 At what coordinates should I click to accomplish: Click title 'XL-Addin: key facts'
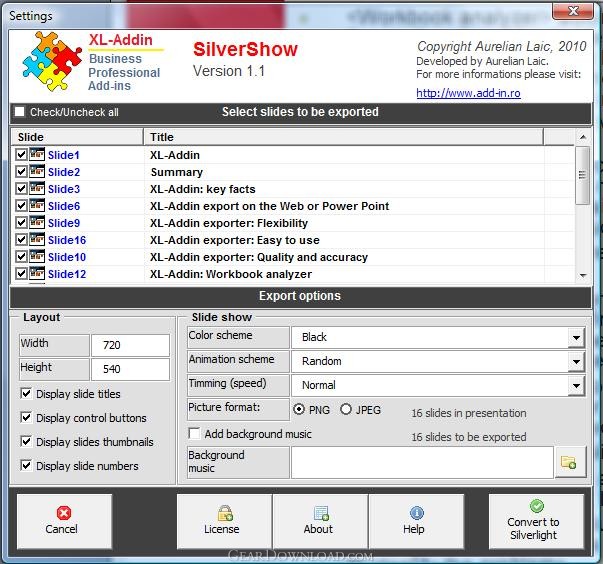point(203,189)
